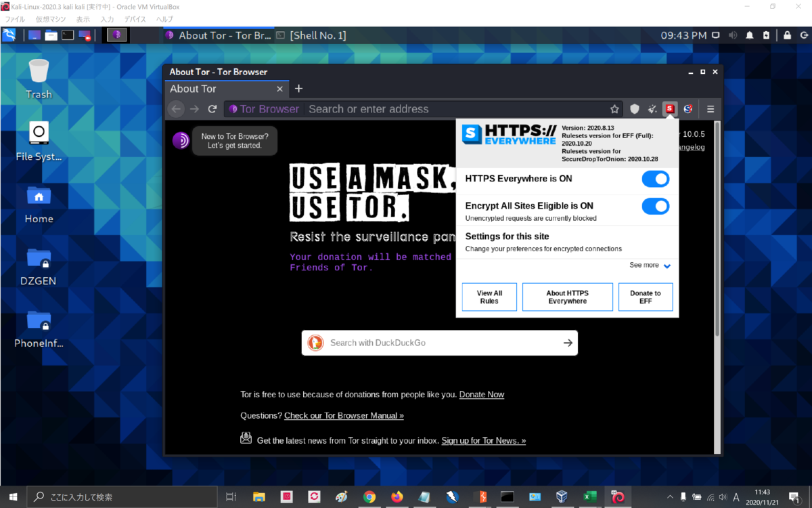Open the notifications bell icon

point(750,35)
